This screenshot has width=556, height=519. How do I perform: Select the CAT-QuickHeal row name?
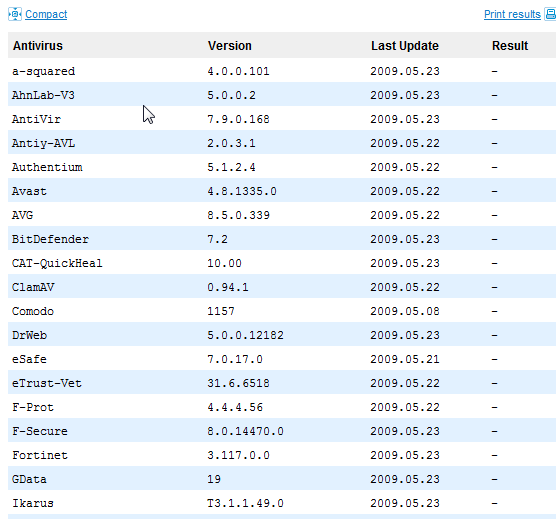click(57, 263)
